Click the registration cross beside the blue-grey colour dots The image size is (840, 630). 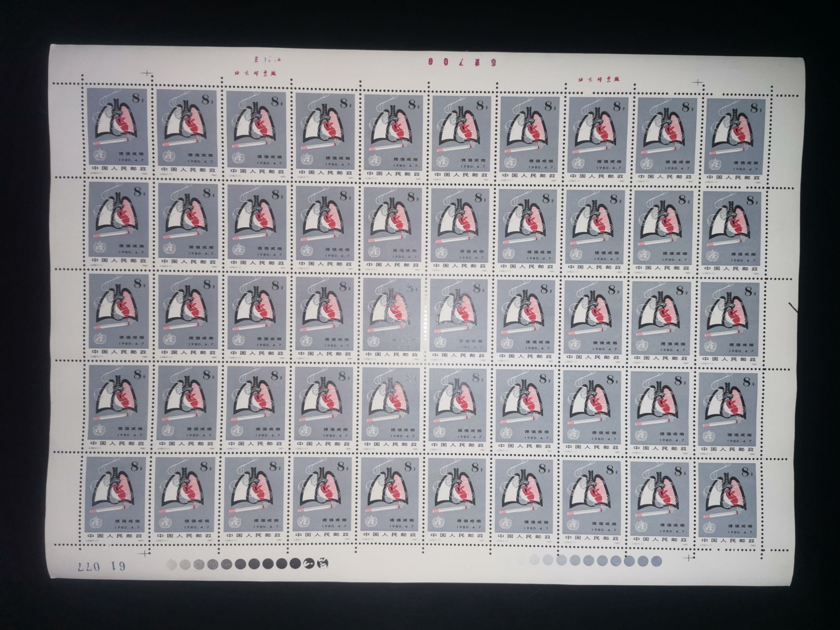click(x=689, y=558)
